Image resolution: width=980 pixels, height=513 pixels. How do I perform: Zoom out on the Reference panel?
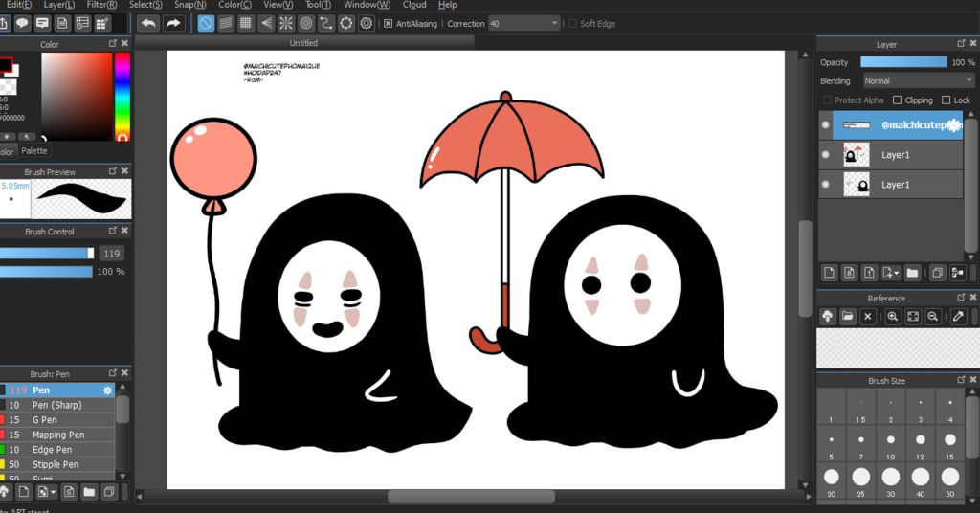click(932, 316)
